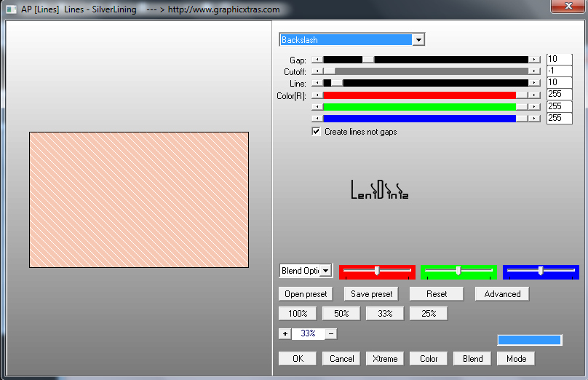Click right arrow of blue color slider

click(534, 119)
